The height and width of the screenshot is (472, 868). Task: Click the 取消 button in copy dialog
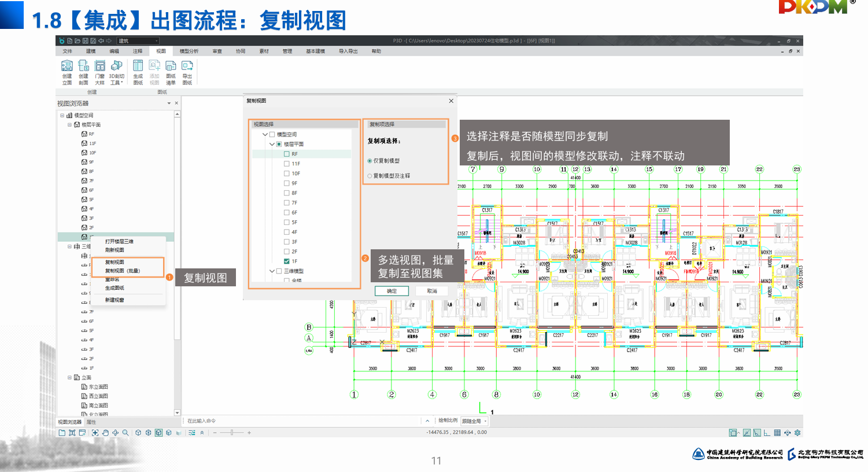click(x=432, y=291)
